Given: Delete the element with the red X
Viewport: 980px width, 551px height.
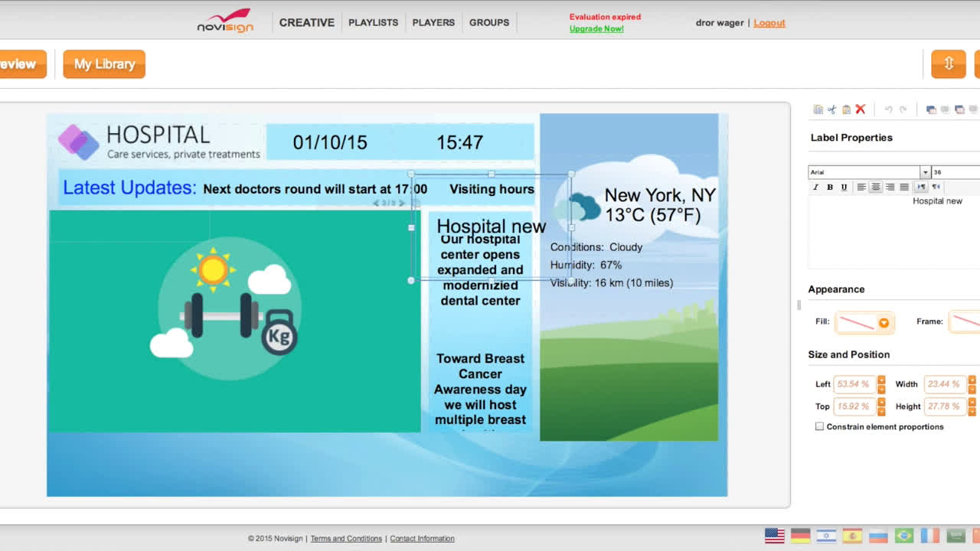Looking at the screenshot, I should [x=861, y=109].
